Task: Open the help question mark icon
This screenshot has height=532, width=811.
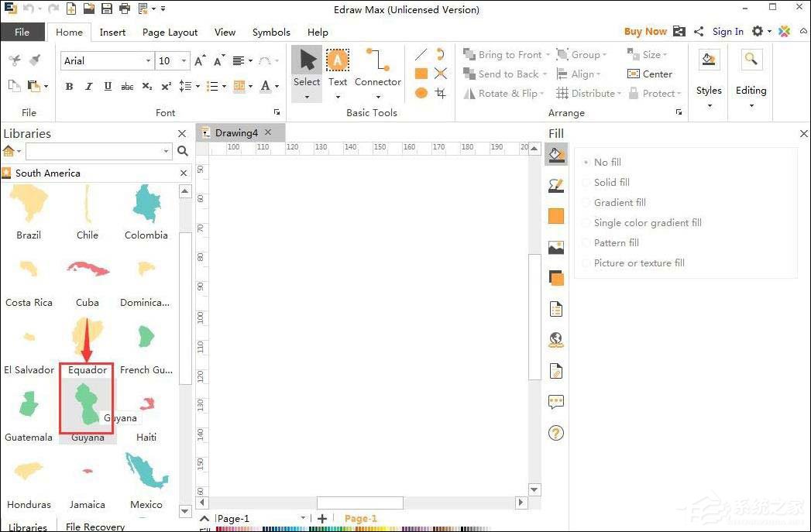Action: tap(555, 433)
